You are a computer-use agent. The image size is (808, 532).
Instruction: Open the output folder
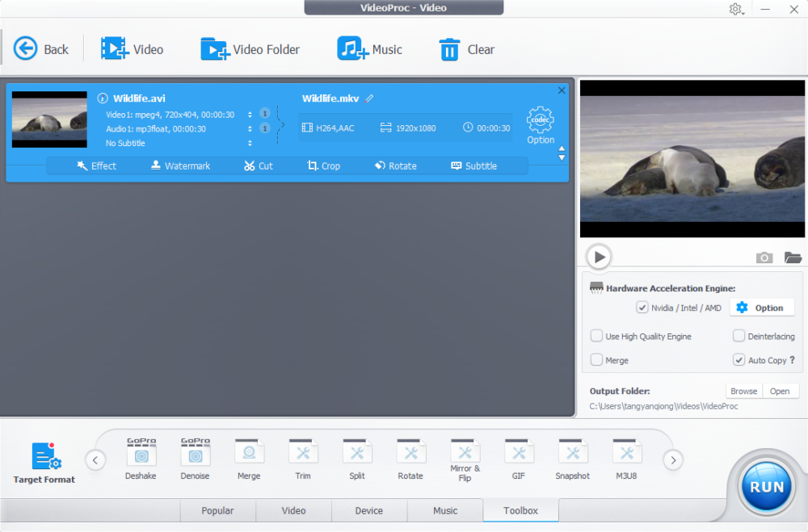pyautogui.click(x=781, y=391)
